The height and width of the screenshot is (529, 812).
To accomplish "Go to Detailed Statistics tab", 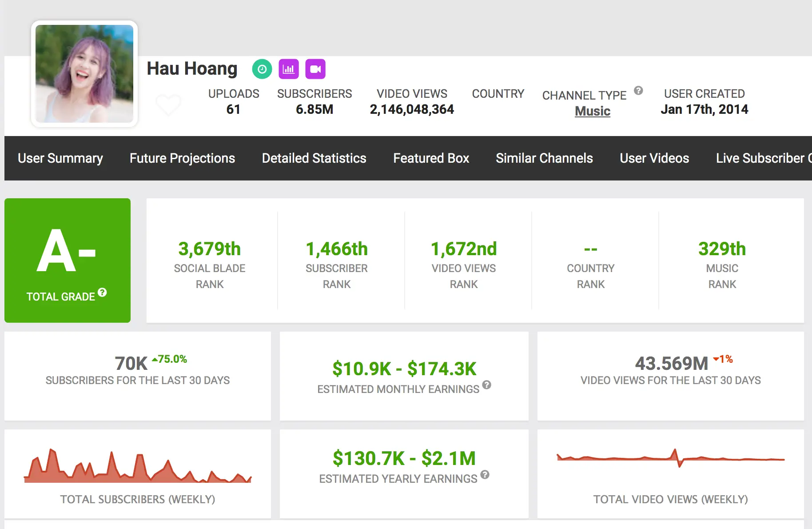I will click(314, 158).
